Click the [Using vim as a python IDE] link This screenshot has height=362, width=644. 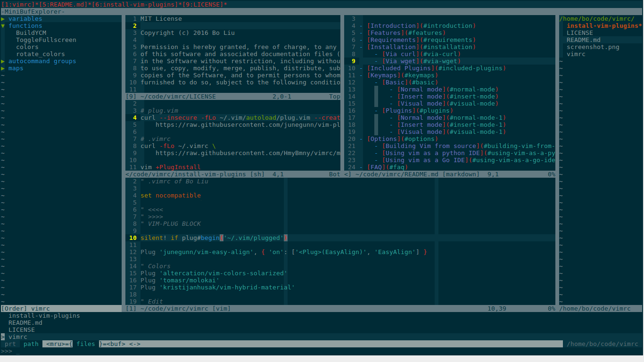pos(469,153)
